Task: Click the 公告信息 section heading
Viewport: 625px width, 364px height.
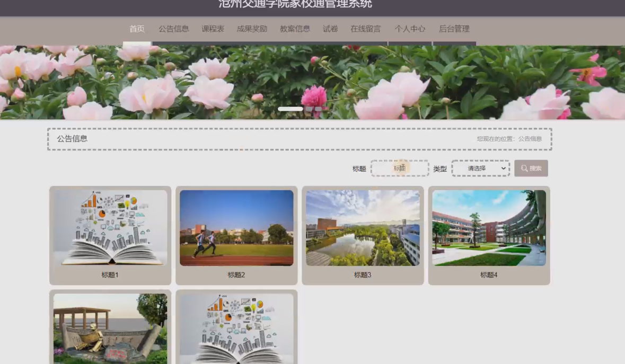Action: point(72,139)
